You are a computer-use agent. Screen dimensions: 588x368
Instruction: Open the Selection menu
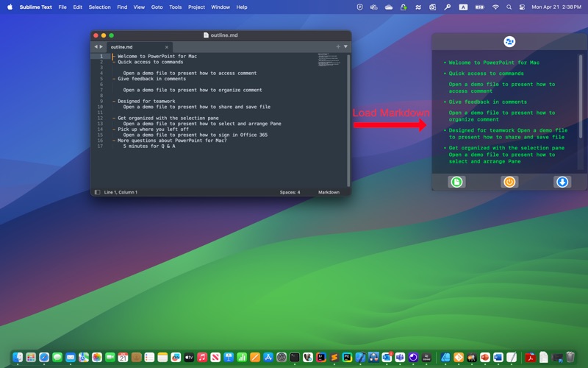coord(99,7)
